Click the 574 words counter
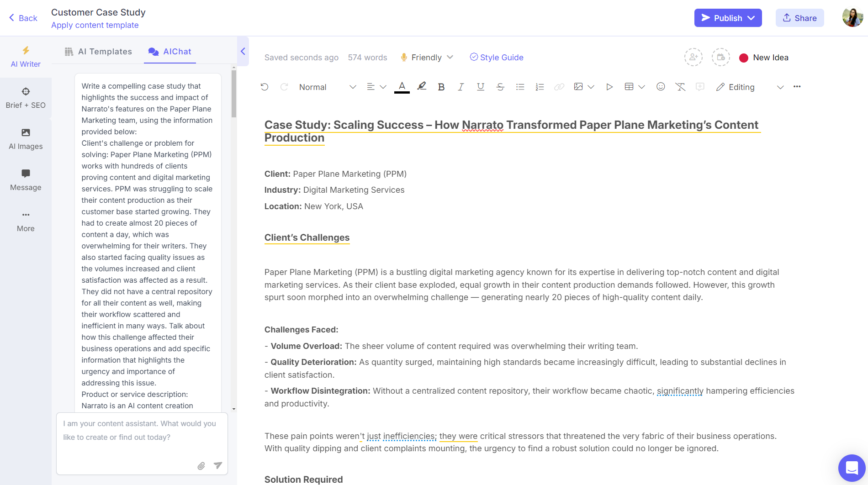Image resolution: width=868 pixels, height=485 pixels. (x=367, y=58)
